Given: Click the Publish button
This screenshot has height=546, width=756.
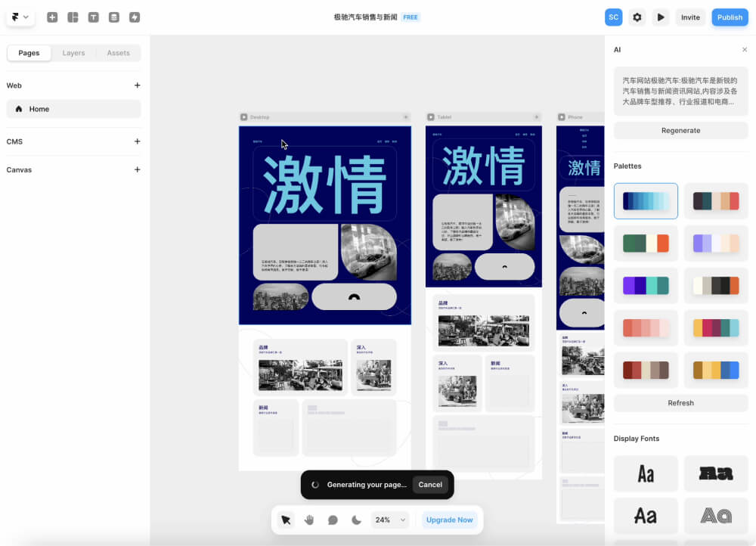Looking at the screenshot, I should (729, 17).
